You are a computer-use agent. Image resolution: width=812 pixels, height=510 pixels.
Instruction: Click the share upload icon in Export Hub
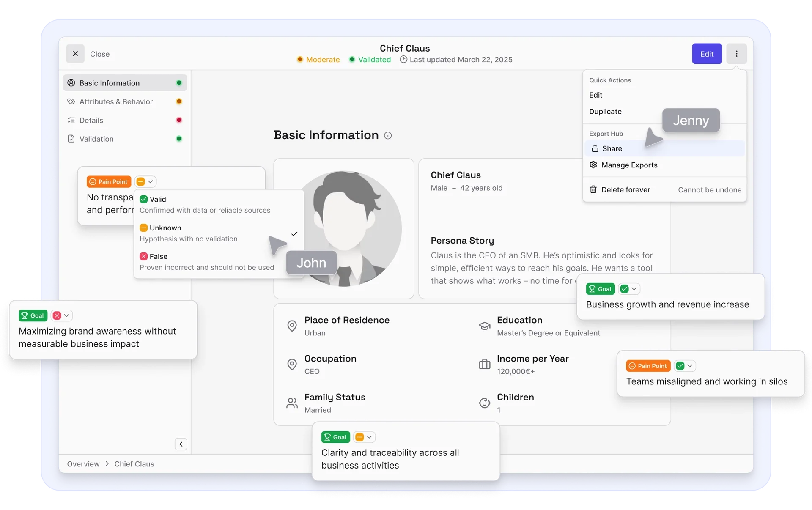(595, 148)
